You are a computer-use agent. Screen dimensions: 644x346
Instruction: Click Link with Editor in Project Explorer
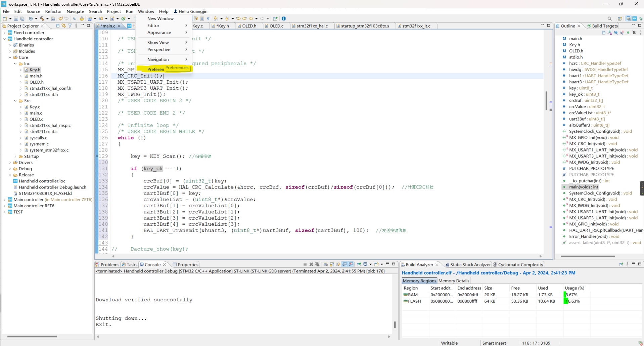pyautogui.click(x=63, y=26)
